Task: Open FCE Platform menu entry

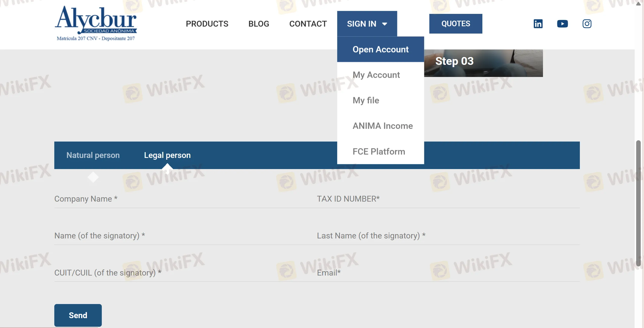Action: point(379,152)
